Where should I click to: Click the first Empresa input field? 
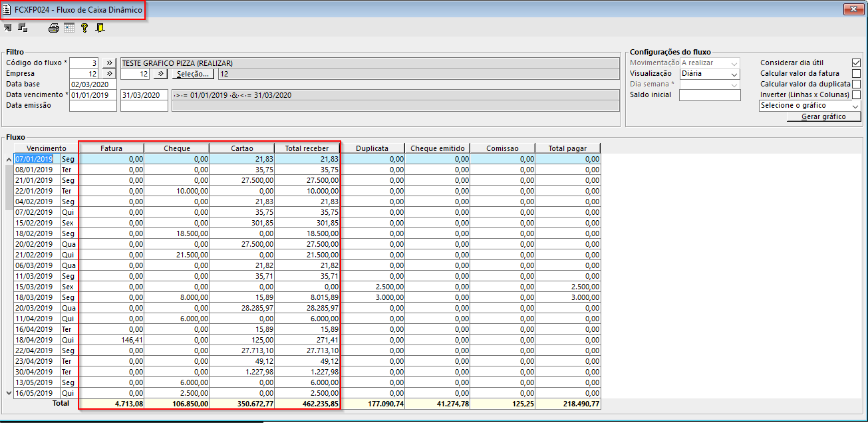84,73
